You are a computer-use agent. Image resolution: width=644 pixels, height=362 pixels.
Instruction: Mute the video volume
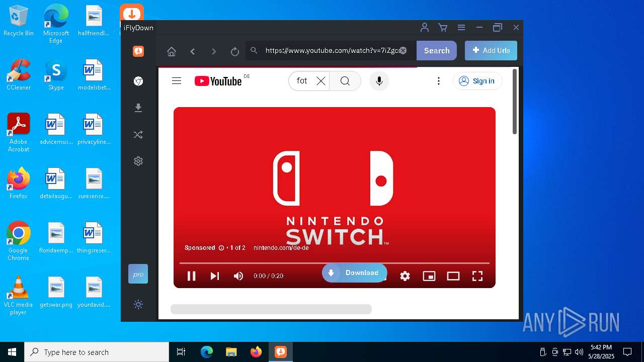click(x=238, y=276)
